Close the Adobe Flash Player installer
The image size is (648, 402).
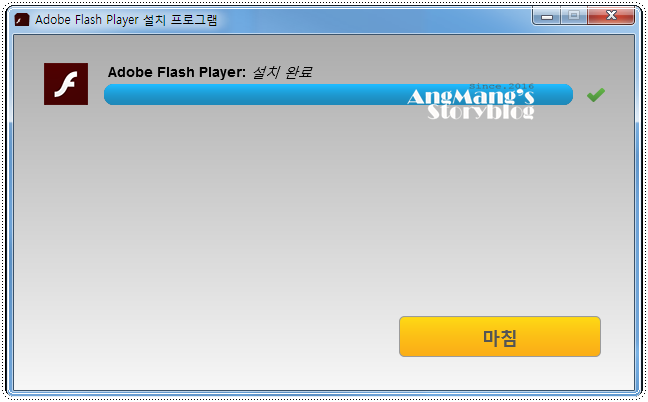click(611, 16)
